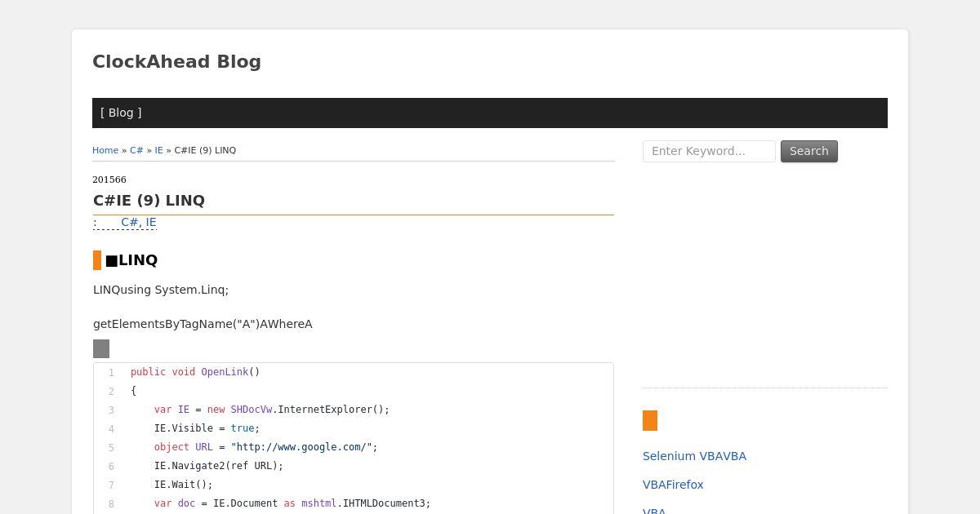980x514 pixels.
Task: Click the Enter Keyword search field
Action: 709,151
